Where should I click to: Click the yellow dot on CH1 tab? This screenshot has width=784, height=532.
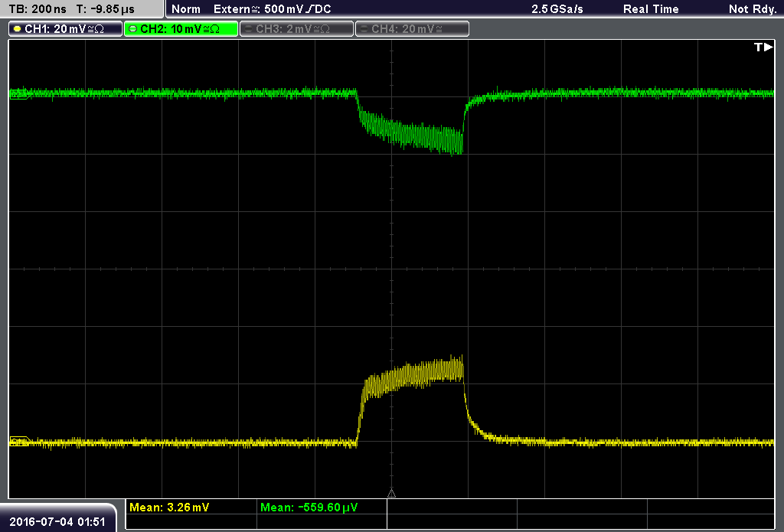point(17,29)
